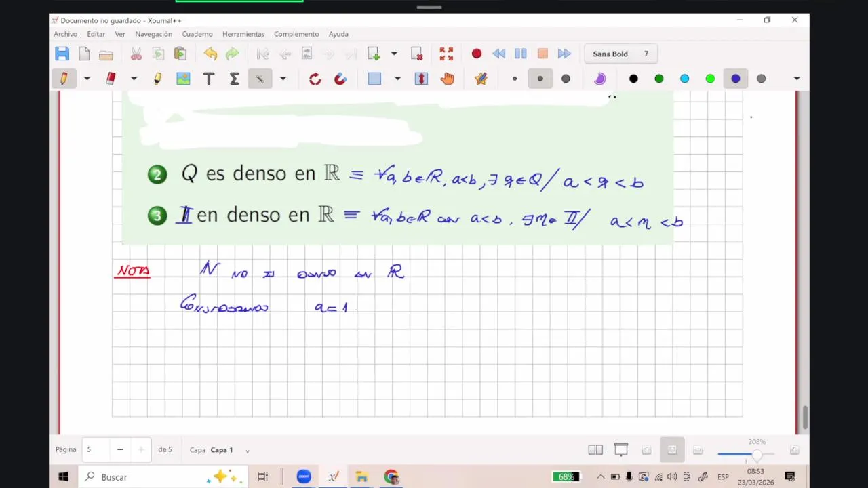This screenshot has width=868, height=488.
Task: Select the rectangular selection tool
Action: pyautogui.click(x=374, y=79)
